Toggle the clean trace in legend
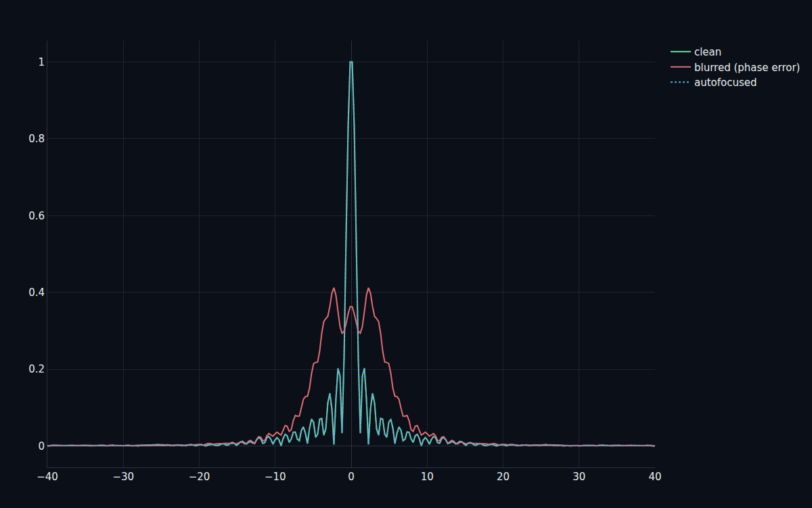This screenshot has width=812, height=508. (708, 52)
